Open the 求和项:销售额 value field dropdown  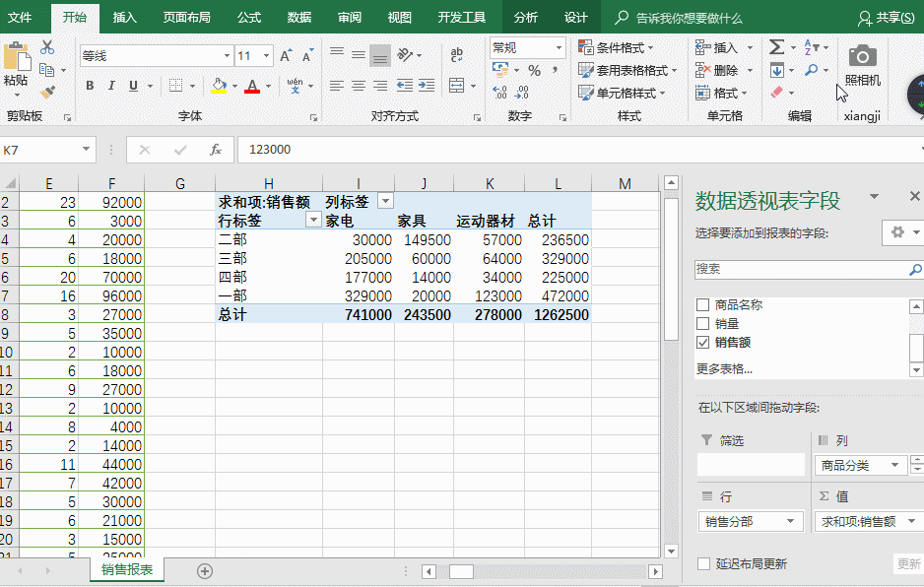[913, 522]
